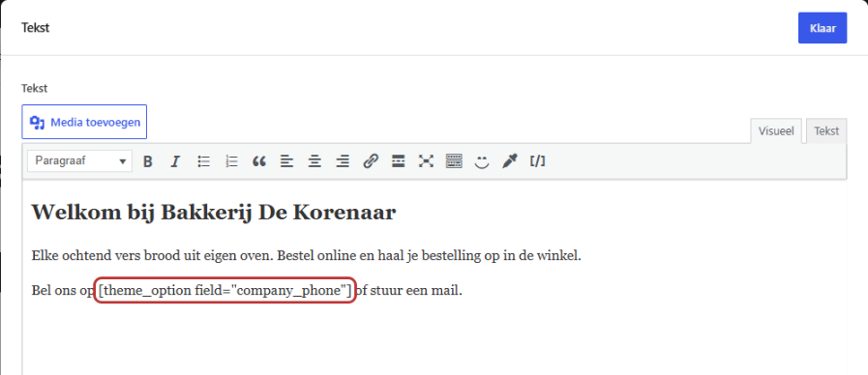
Task: Select the color picker eyedropper icon
Action: point(510,161)
